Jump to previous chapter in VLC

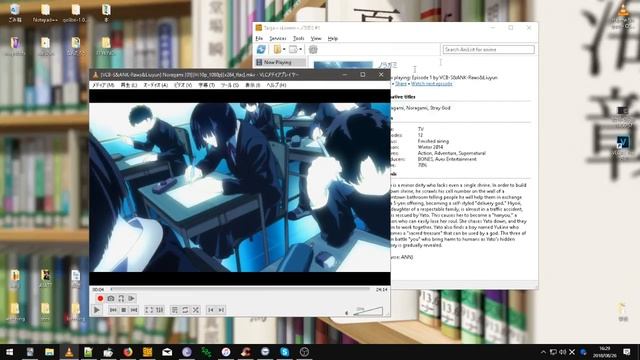tap(211, 310)
